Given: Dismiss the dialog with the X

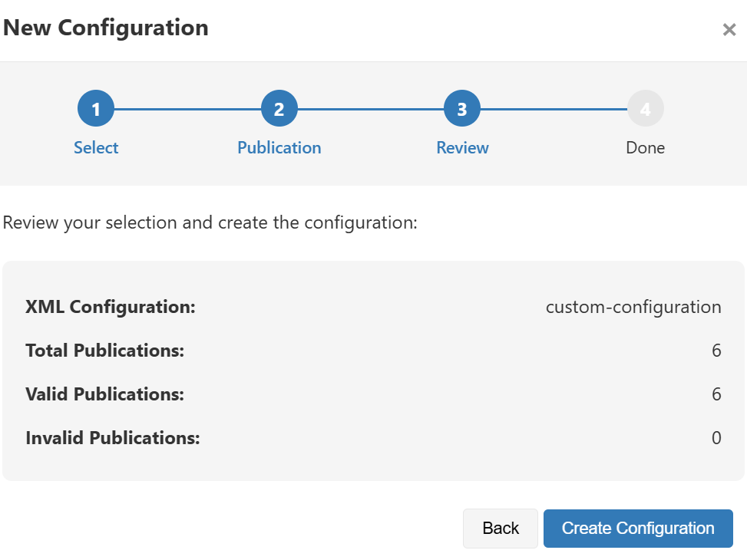Looking at the screenshot, I should click(x=729, y=30).
